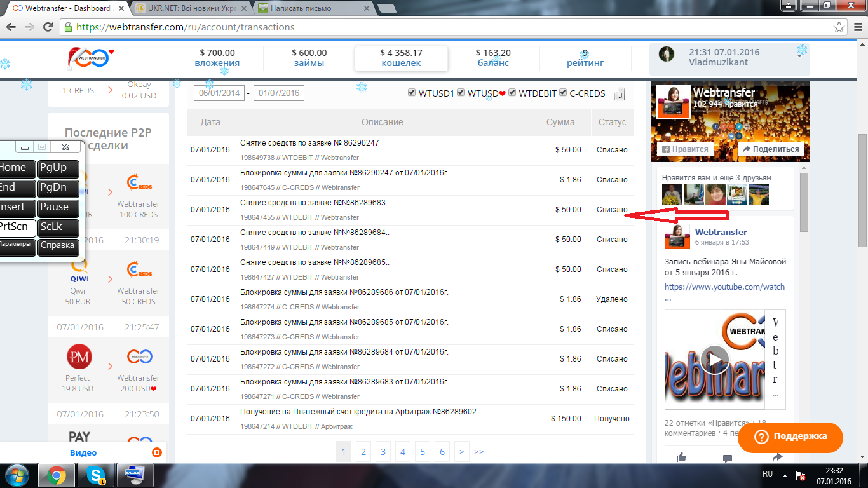Click the PgUp key on the virtual keyboard
868x488 pixels.
(58, 168)
